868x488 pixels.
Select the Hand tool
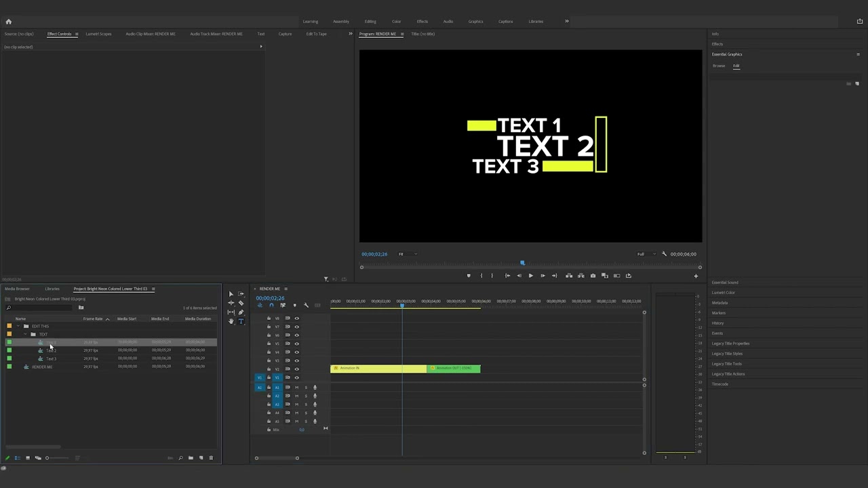pyautogui.click(x=231, y=321)
